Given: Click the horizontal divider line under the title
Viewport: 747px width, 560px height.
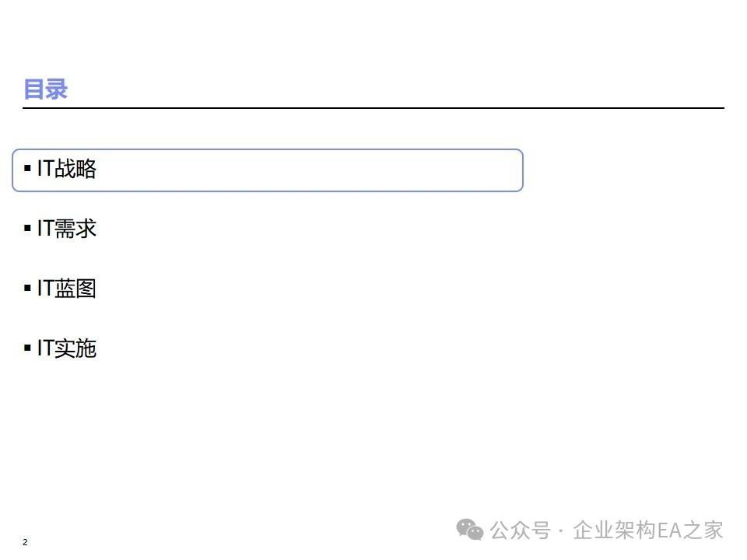Looking at the screenshot, I should 373,108.
